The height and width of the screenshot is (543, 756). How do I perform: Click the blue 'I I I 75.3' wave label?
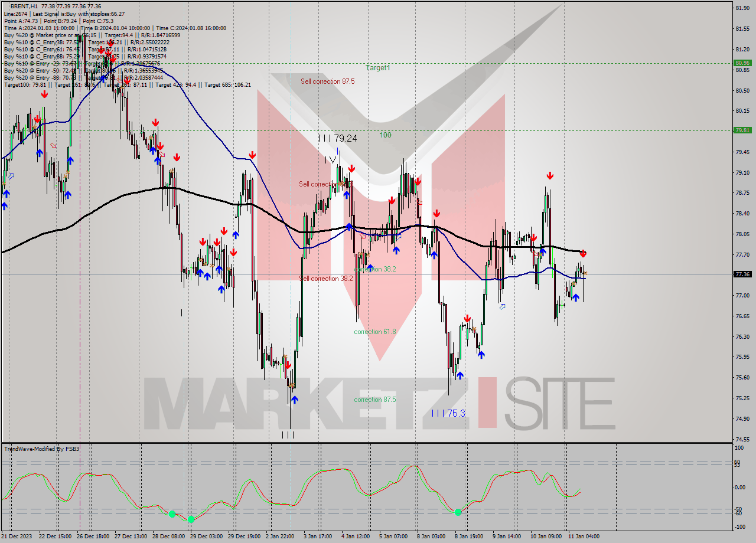(448, 413)
